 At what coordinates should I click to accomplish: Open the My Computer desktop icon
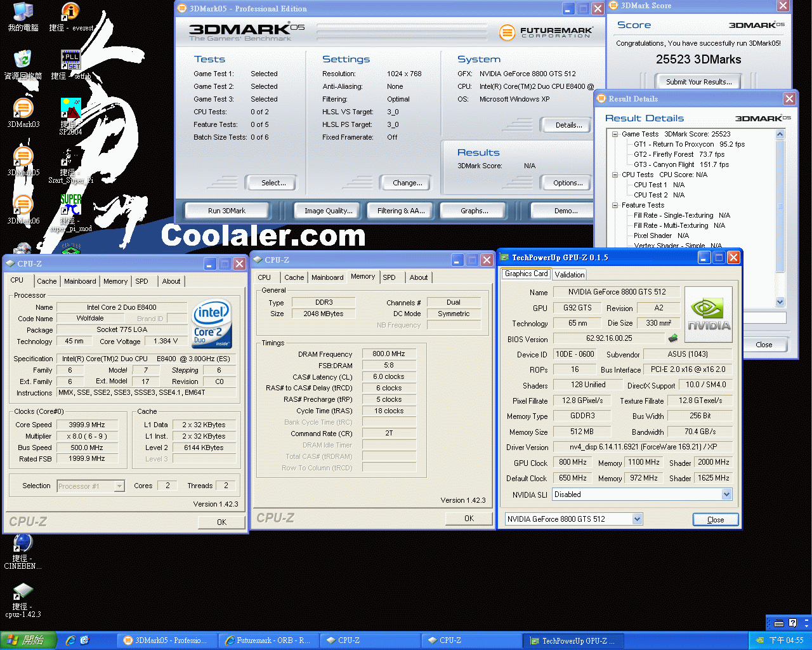point(23,17)
